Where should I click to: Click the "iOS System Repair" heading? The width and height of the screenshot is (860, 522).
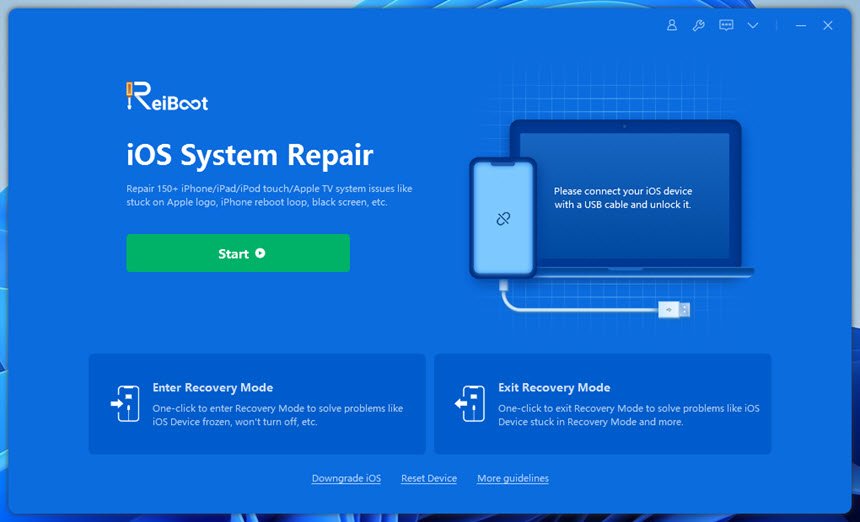[250, 155]
